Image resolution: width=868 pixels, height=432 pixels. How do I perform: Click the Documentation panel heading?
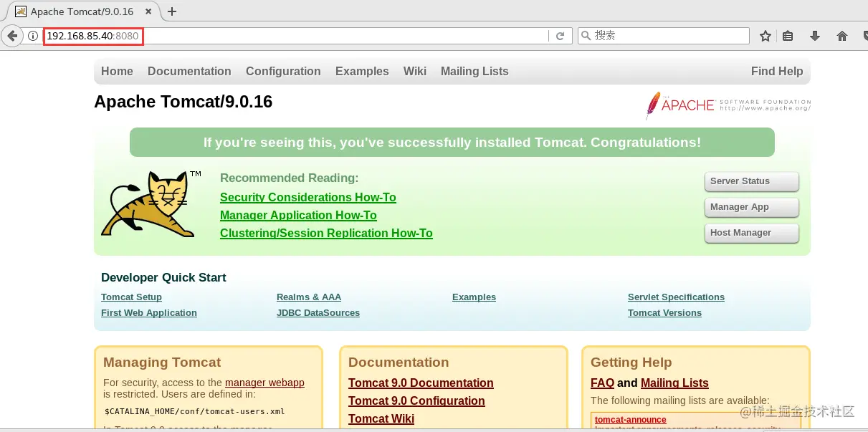tap(399, 363)
